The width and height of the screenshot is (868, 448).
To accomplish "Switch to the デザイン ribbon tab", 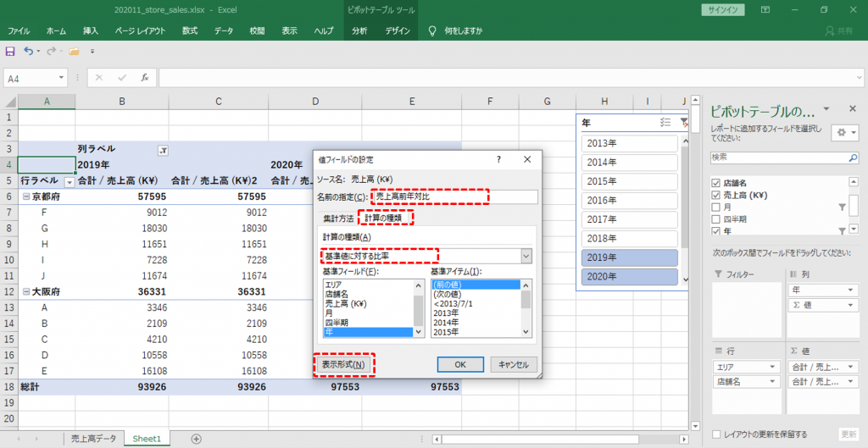I will click(398, 31).
